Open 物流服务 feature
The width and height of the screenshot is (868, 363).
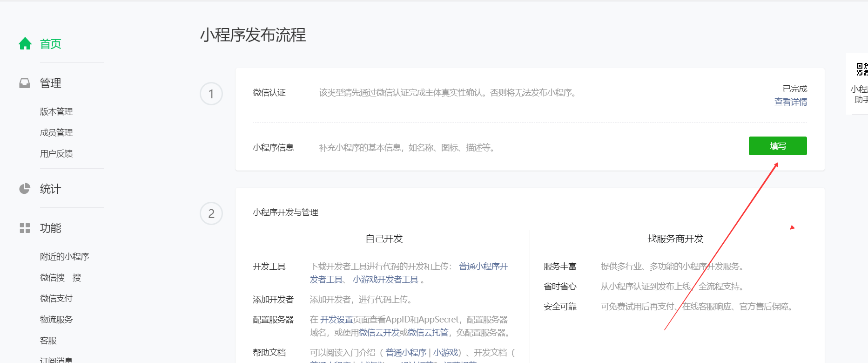(56, 319)
